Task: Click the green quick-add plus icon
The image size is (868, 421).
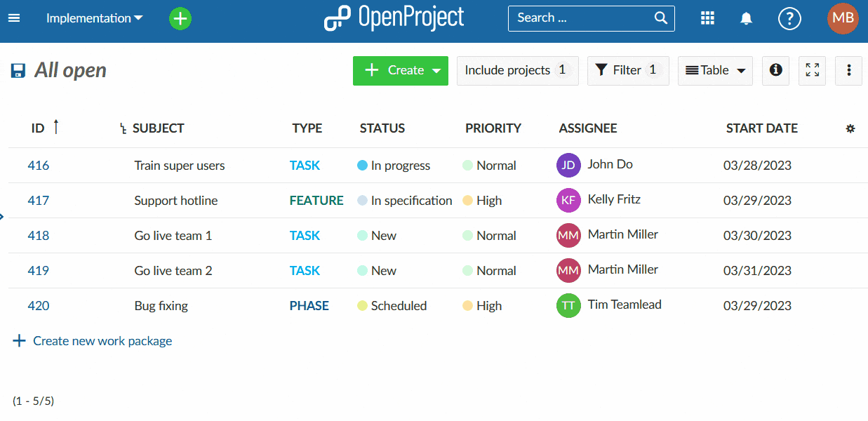Action: click(180, 18)
